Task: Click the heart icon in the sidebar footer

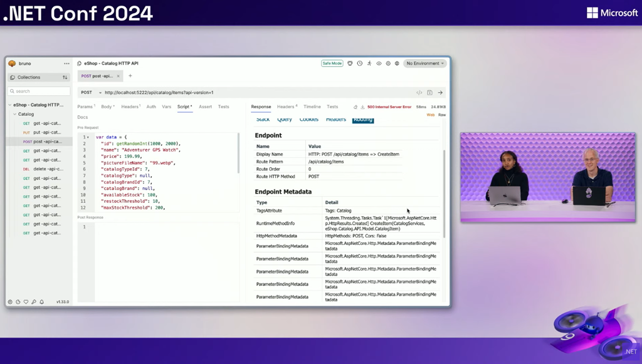Action: coord(26,302)
